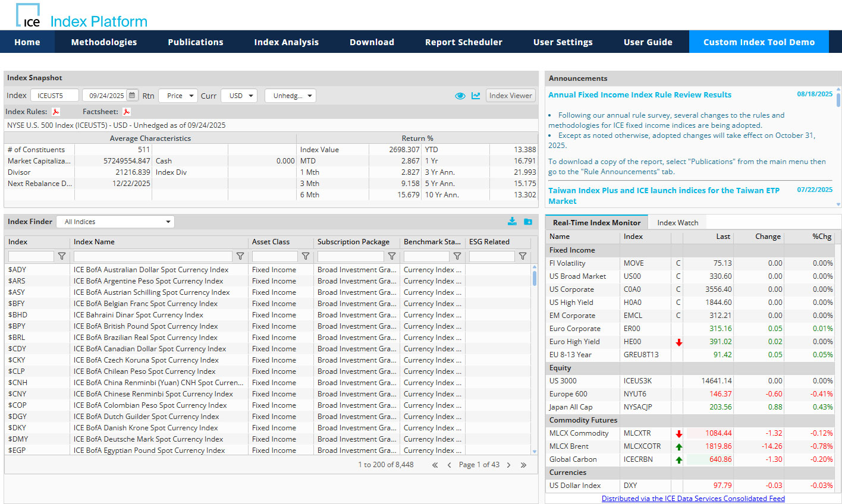
Task: Open the Index Rules PDF document
Action: (x=55, y=111)
